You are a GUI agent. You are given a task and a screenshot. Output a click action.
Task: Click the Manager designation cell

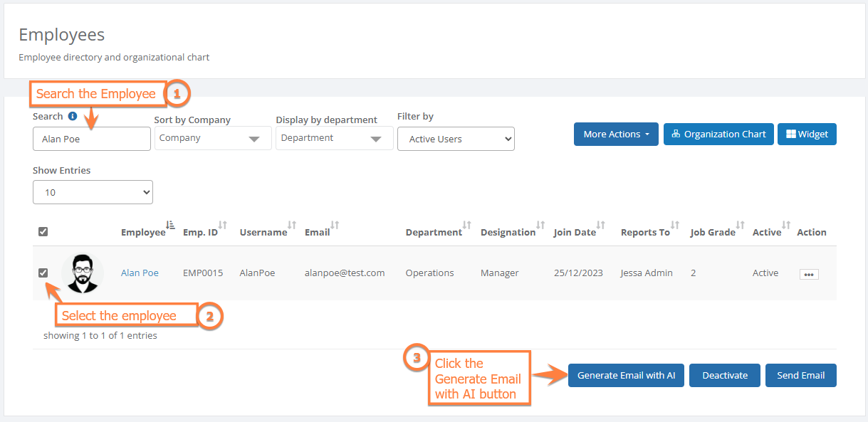(x=500, y=273)
